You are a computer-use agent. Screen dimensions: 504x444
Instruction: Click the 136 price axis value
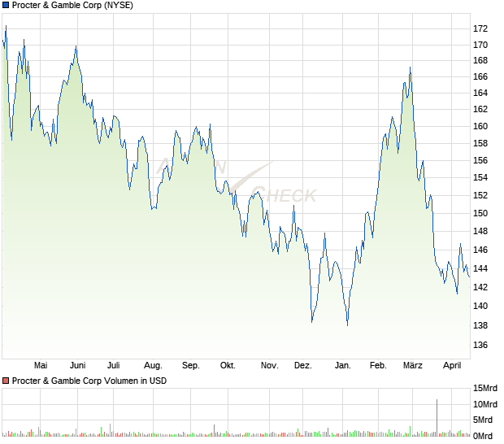(x=480, y=346)
